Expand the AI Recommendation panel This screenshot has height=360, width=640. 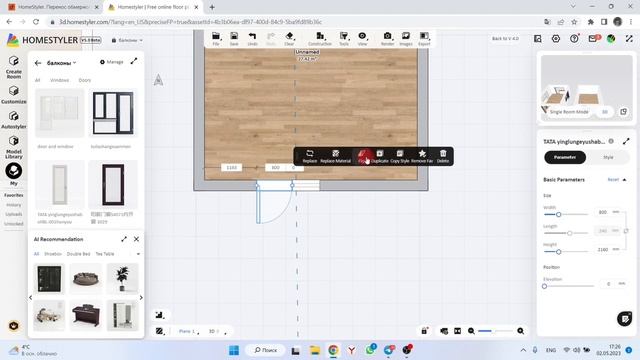coord(124,239)
